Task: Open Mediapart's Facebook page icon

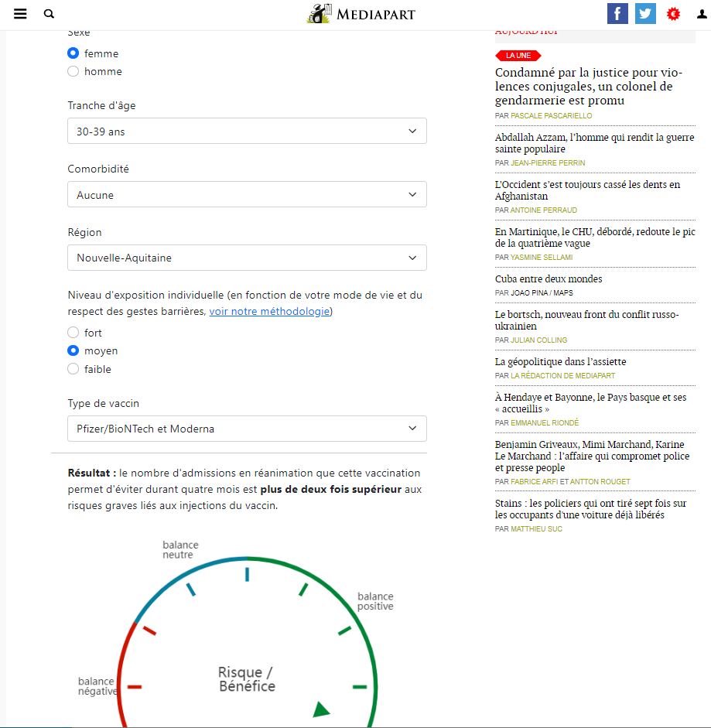Action: point(617,13)
